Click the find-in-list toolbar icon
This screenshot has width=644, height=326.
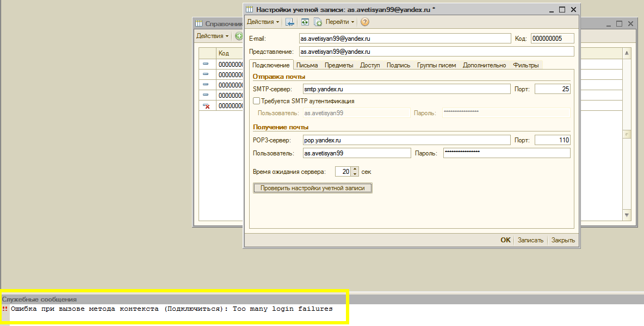(x=290, y=22)
